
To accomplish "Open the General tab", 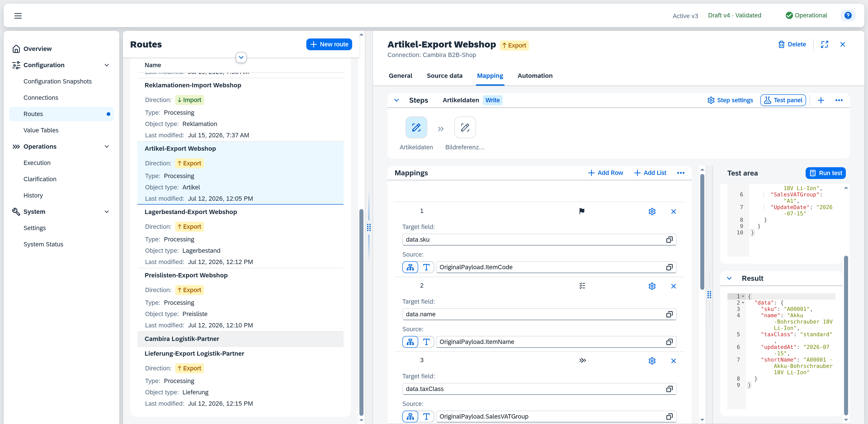I will [400, 76].
